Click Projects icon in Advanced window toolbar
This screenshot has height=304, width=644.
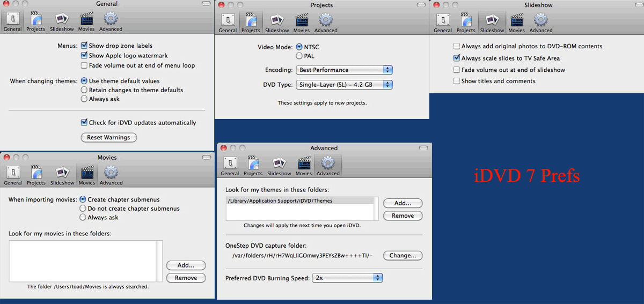coord(253,166)
